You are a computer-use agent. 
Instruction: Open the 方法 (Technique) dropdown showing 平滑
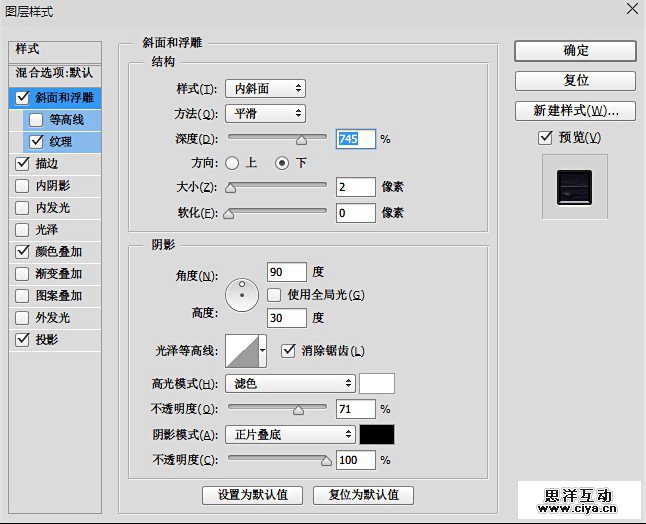coord(265,114)
